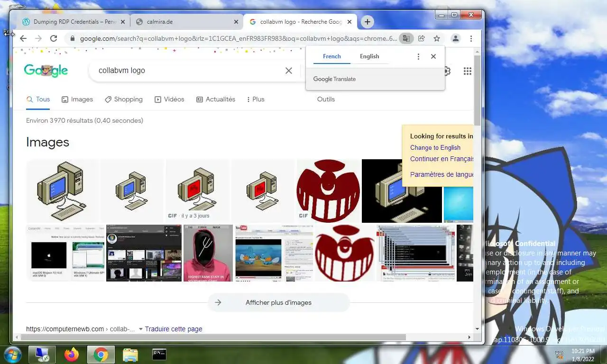Open the Translate page icon in address bar
607x364 pixels.
coord(406,38)
